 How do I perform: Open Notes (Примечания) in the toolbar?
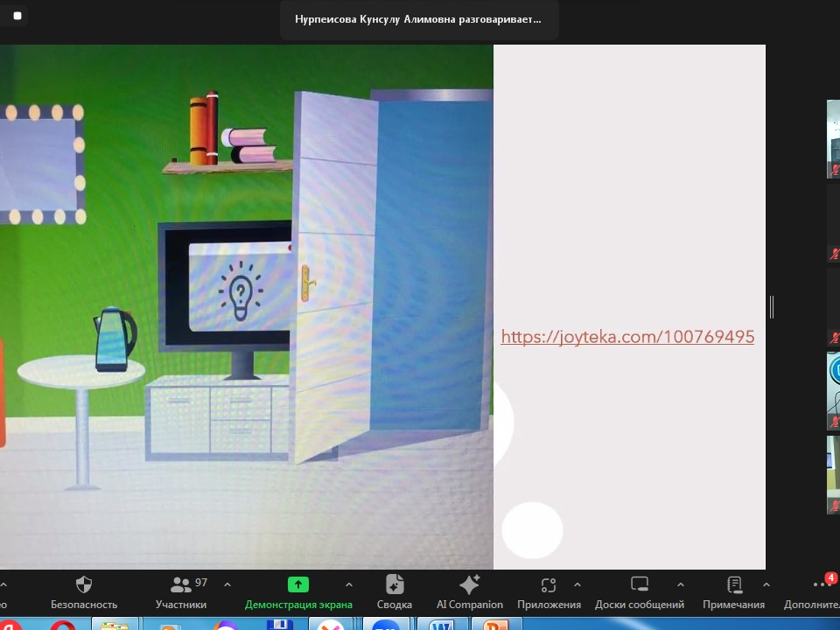[734, 584]
